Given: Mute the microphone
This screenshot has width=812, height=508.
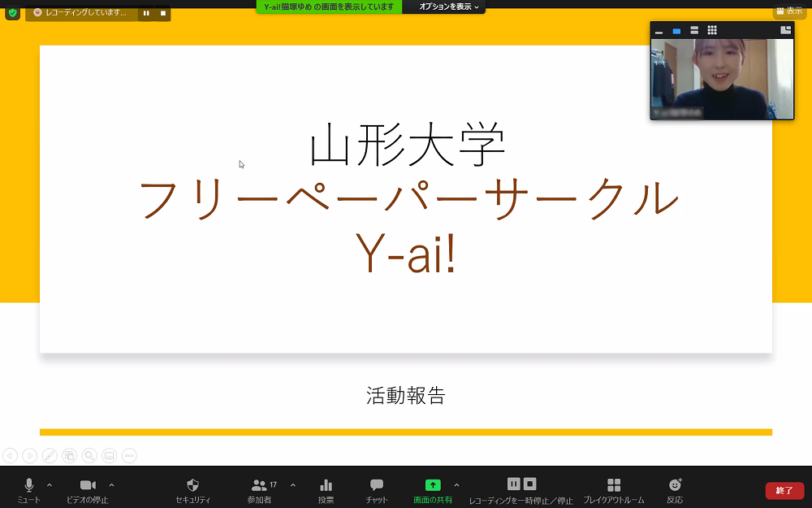Looking at the screenshot, I should coord(29,490).
